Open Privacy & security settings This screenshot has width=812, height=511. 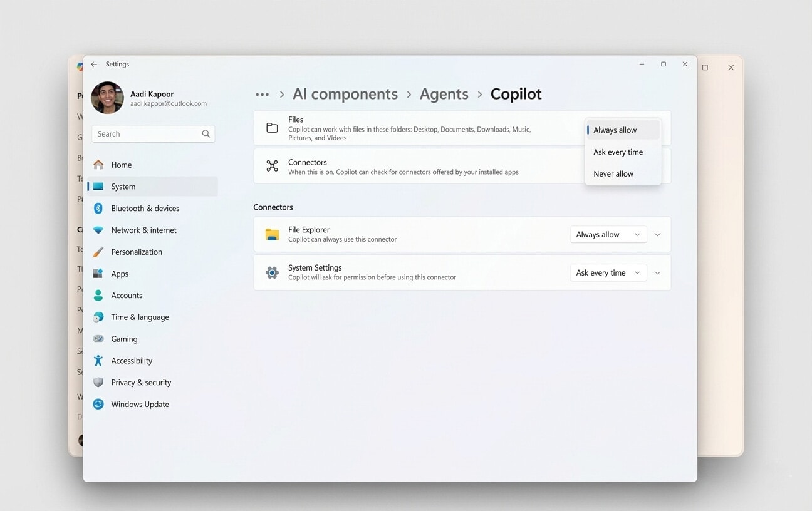point(141,382)
